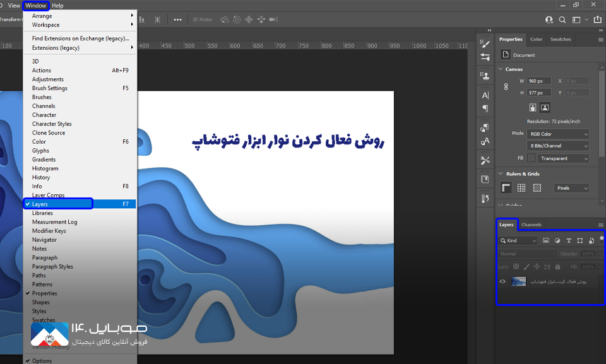
Task: Open the Adjustments sliders panel icon
Action: point(485,57)
